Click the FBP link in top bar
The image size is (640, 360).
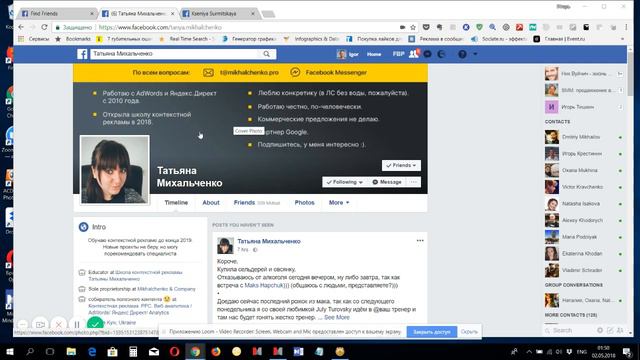pyautogui.click(x=398, y=54)
